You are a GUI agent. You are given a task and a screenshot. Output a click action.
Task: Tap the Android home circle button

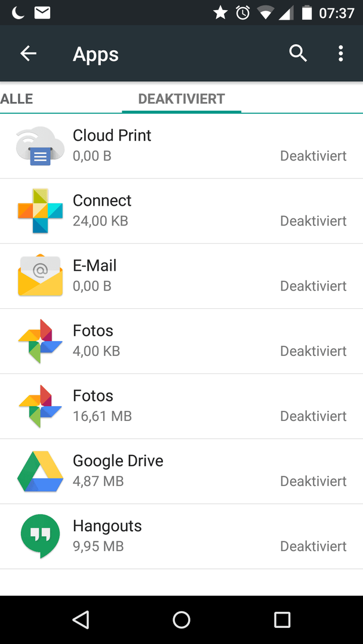click(181, 620)
